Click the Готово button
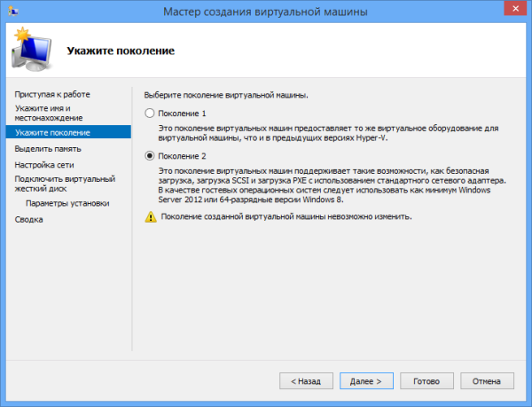 [x=420, y=380]
